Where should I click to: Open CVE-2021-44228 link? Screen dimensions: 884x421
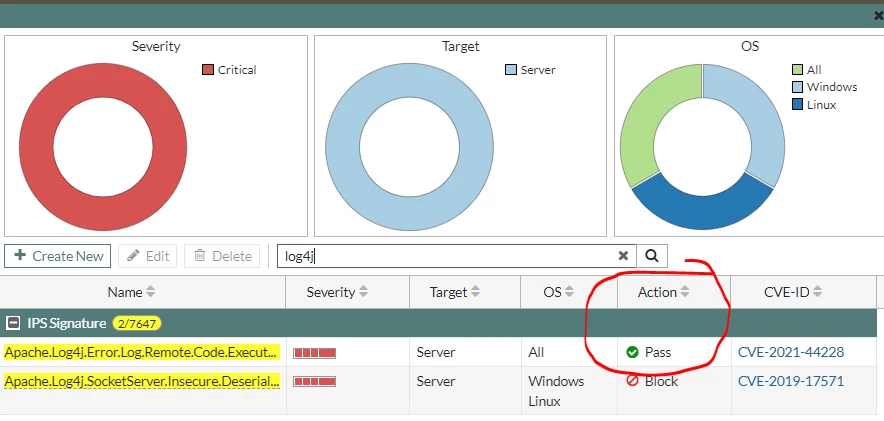(791, 352)
